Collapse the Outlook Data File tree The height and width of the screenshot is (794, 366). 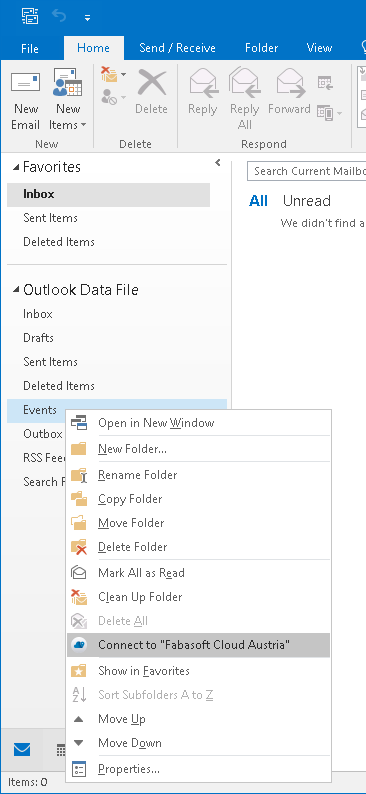(16, 291)
